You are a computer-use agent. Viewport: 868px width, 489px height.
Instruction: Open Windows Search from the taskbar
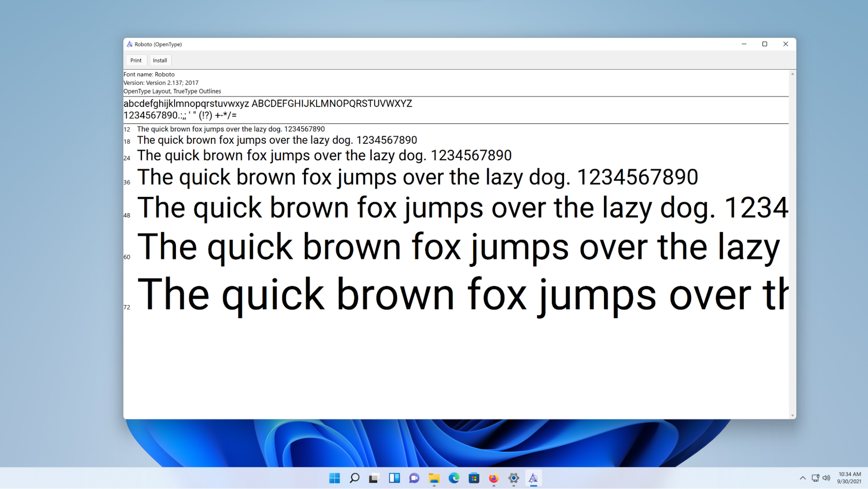[x=354, y=478]
